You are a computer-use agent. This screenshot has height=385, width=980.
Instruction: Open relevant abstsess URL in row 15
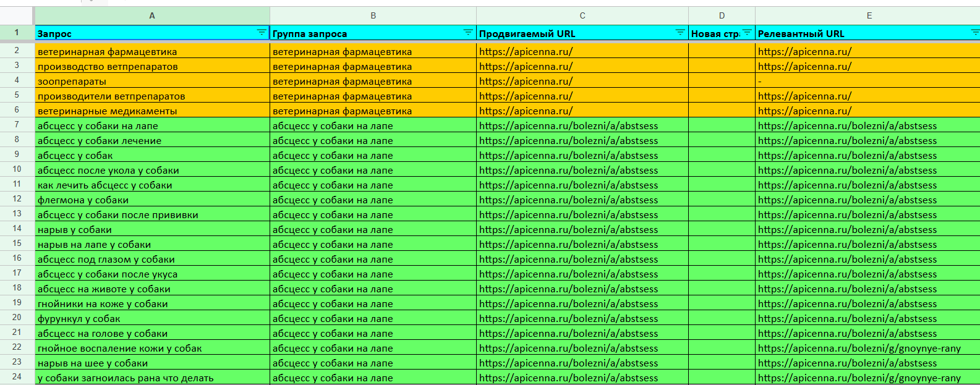(847, 244)
